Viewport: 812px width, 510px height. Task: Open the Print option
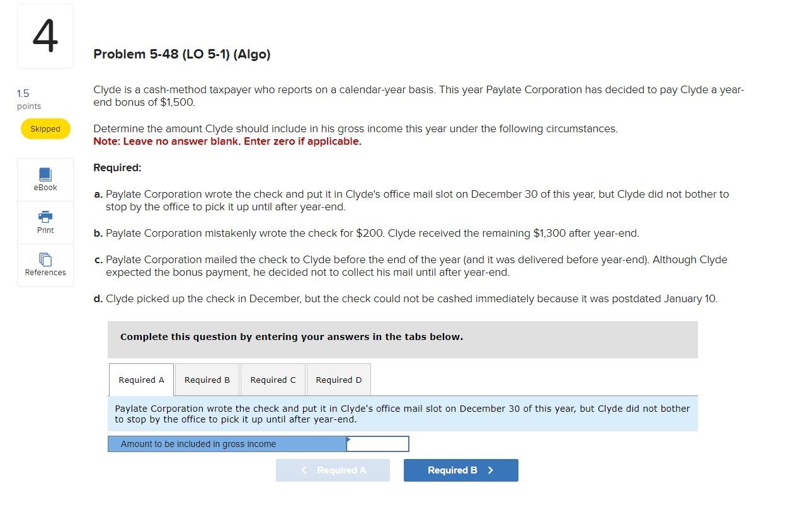tap(45, 222)
